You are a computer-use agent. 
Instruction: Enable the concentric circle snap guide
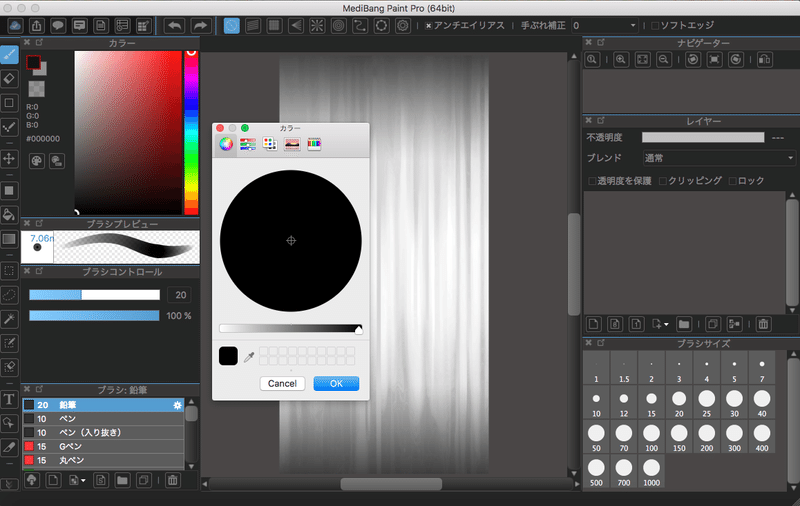(338, 26)
